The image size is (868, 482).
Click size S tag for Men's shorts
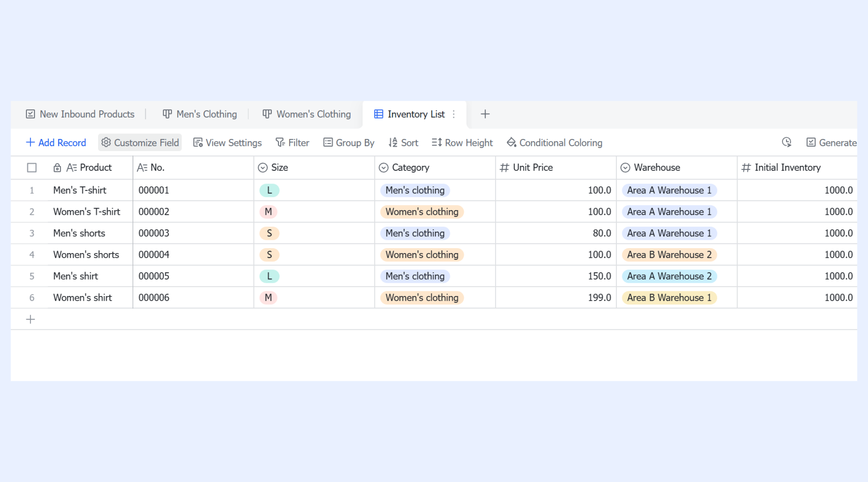tap(269, 233)
